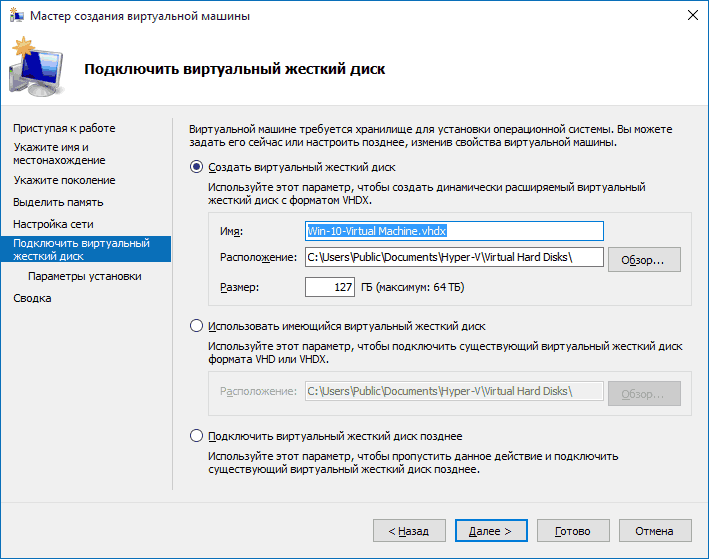Click the ГБ (максимум: 64 ТБ) text
The height and width of the screenshot is (559, 709).
tap(412, 287)
